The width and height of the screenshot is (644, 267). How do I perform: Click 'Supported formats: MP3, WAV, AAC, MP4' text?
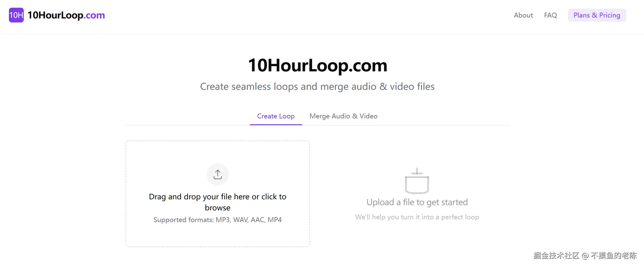pos(218,220)
